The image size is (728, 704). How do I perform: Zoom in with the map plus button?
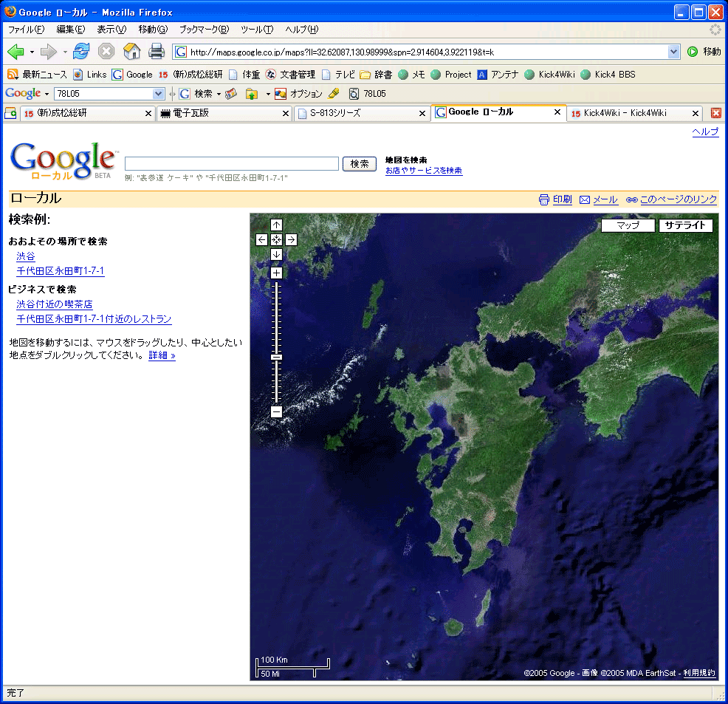coord(276,273)
